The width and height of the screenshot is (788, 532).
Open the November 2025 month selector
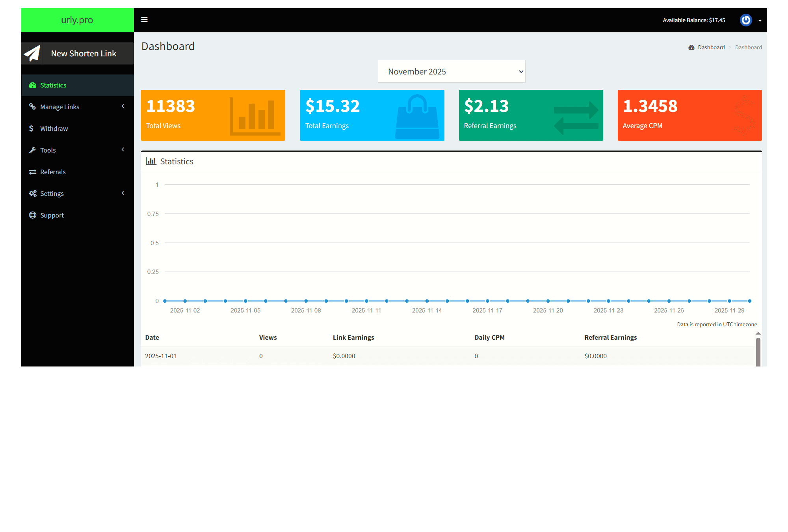(x=452, y=71)
